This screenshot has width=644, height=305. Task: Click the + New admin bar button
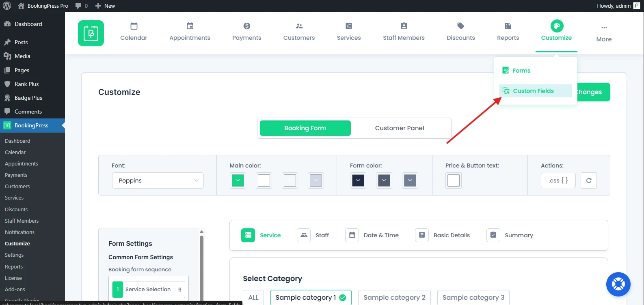105,6
